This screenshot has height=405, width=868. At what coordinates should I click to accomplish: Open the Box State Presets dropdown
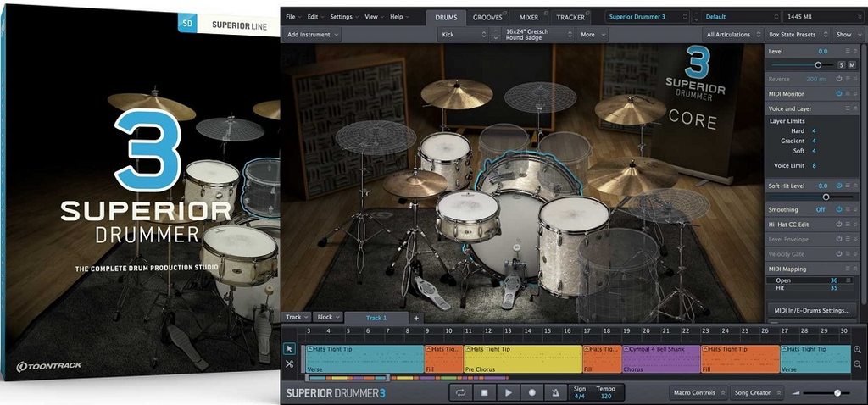798,34
